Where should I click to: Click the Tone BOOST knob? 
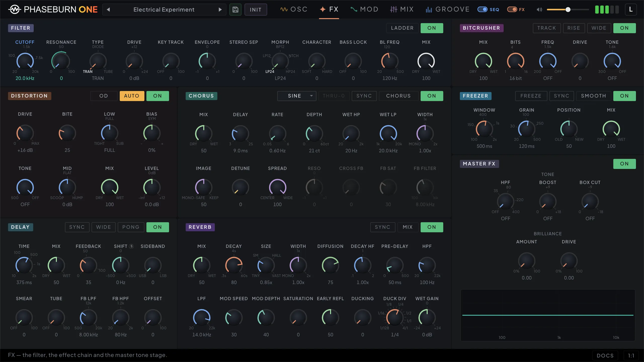click(x=548, y=201)
